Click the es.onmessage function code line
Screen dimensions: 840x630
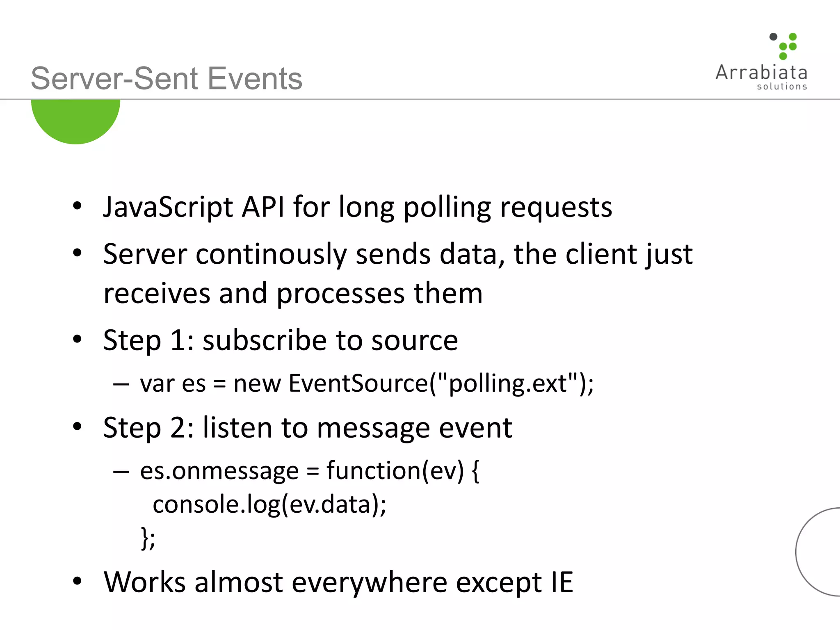click(x=310, y=470)
